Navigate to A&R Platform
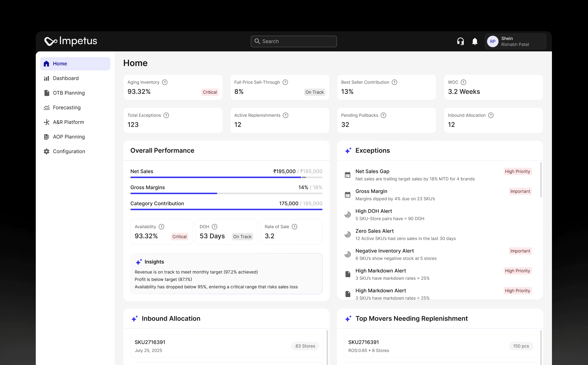This screenshot has height=365, width=588. coord(68,122)
